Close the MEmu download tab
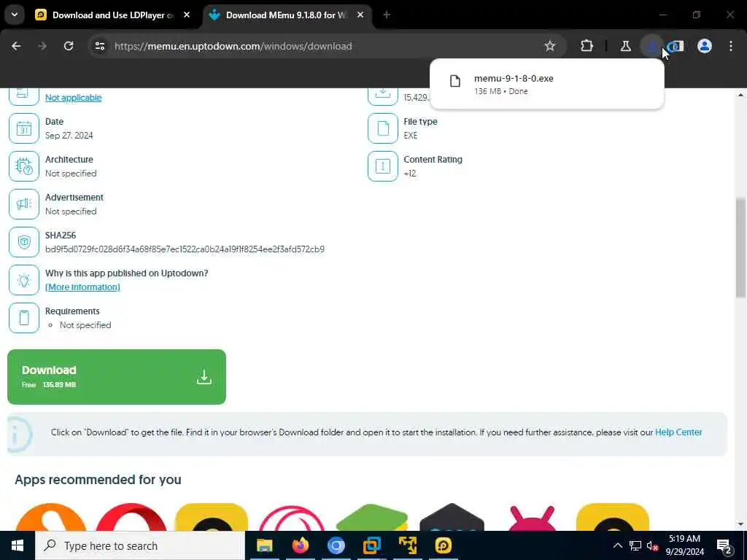The height and width of the screenshot is (560, 747). point(360,15)
